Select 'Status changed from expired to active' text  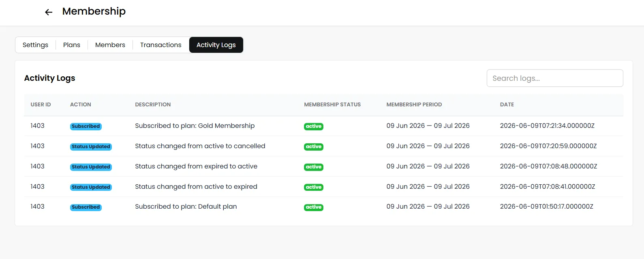click(196, 166)
